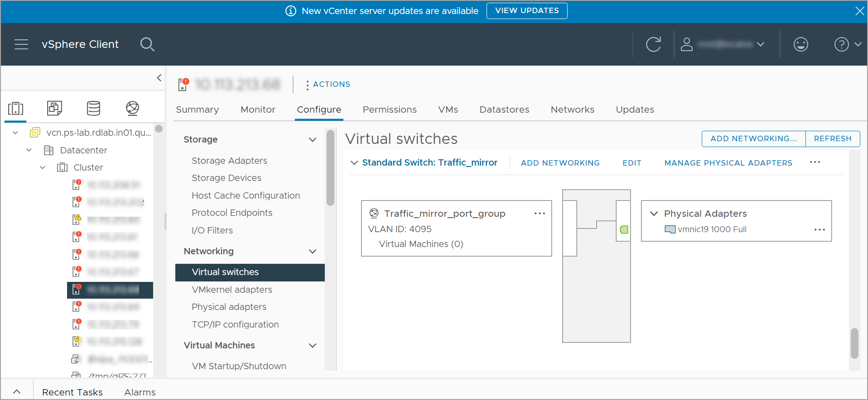Open the ACTIONS menu

click(328, 85)
